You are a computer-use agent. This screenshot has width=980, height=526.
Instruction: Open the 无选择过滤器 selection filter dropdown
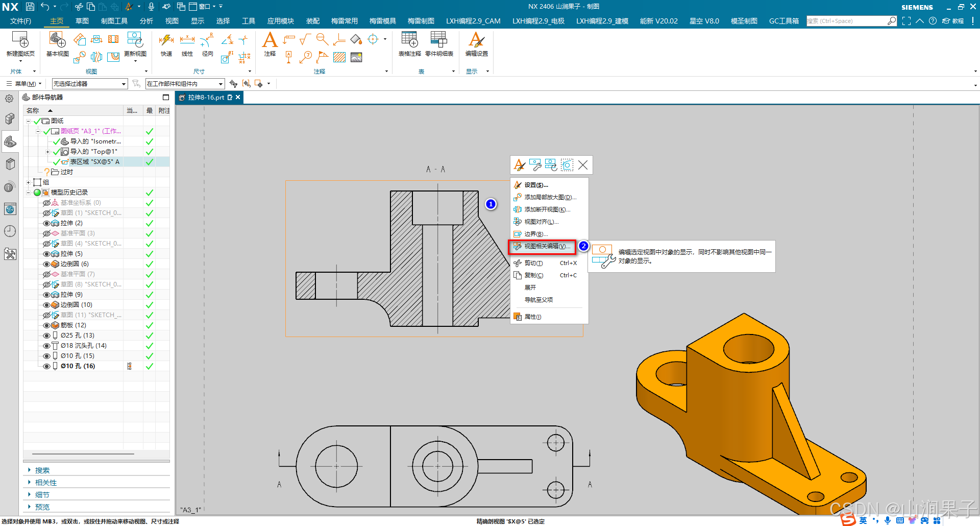pos(89,84)
